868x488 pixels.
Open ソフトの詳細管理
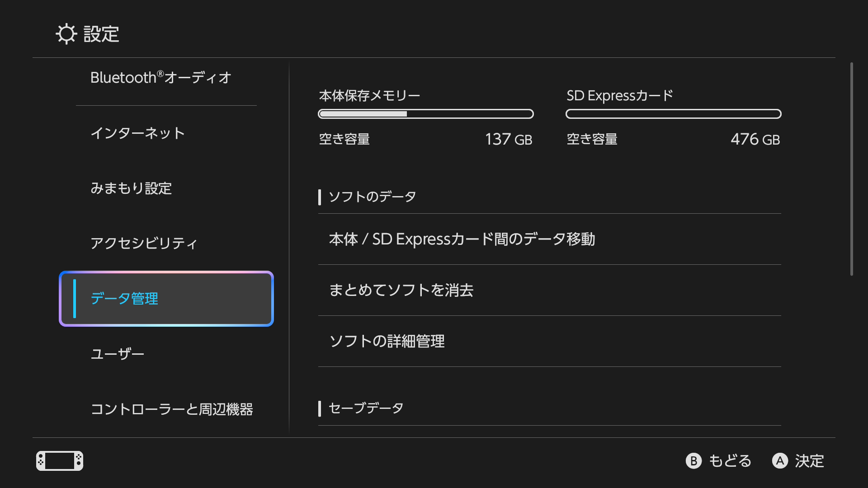[387, 341]
